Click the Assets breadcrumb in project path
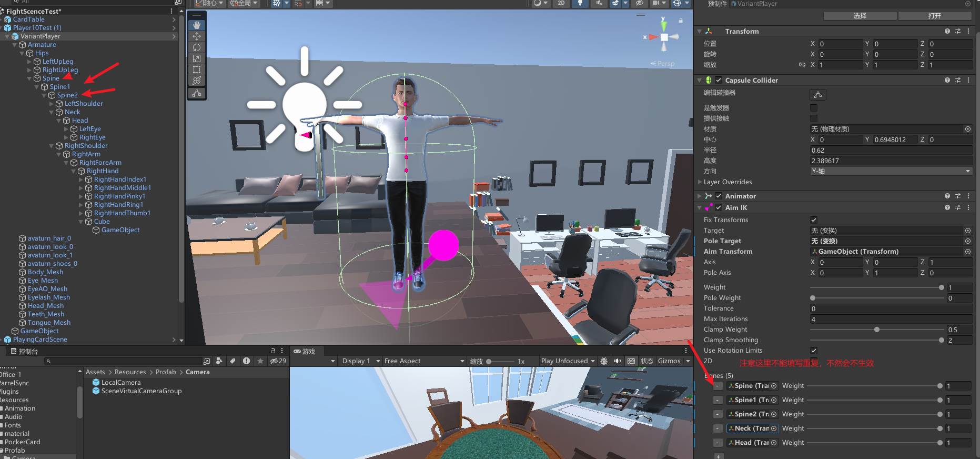 (95, 372)
